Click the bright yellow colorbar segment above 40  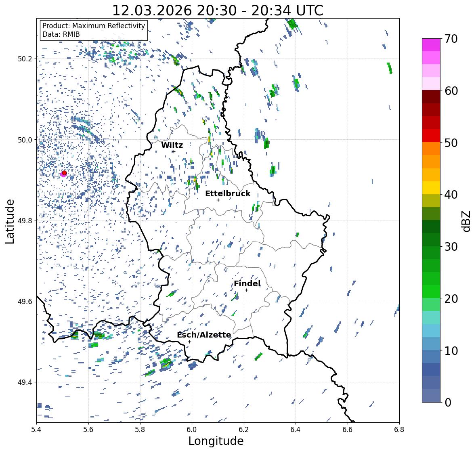tap(431, 188)
